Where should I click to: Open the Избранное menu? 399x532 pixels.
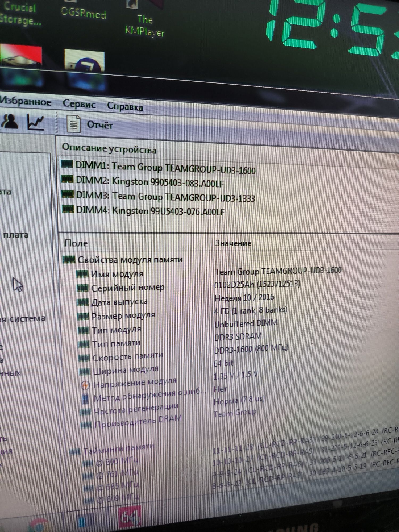[26, 102]
